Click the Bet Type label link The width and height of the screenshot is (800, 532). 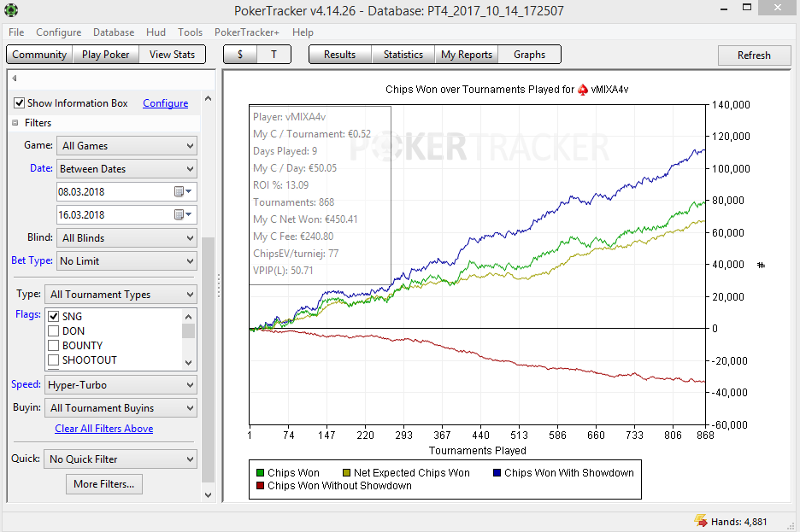point(32,260)
